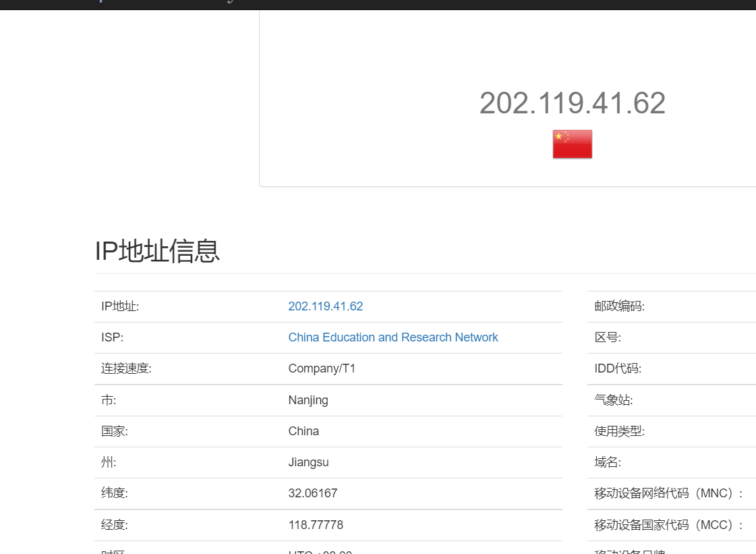Click the 区号 (area code) row
Image resolution: width=756 pixels, height=554 pixels.
pyautogui.click(x=607, y=337)
